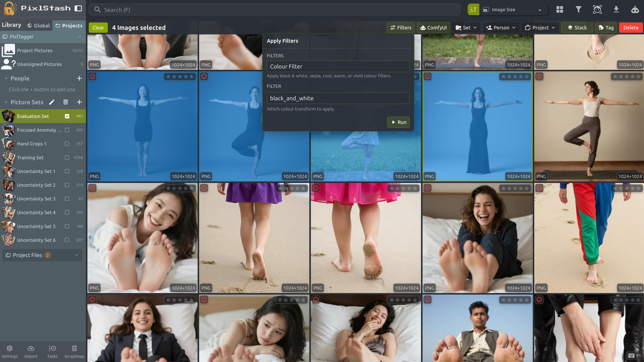Open the grid layout icon
Screen dimensions: 644x362
[x=559, y=10]
